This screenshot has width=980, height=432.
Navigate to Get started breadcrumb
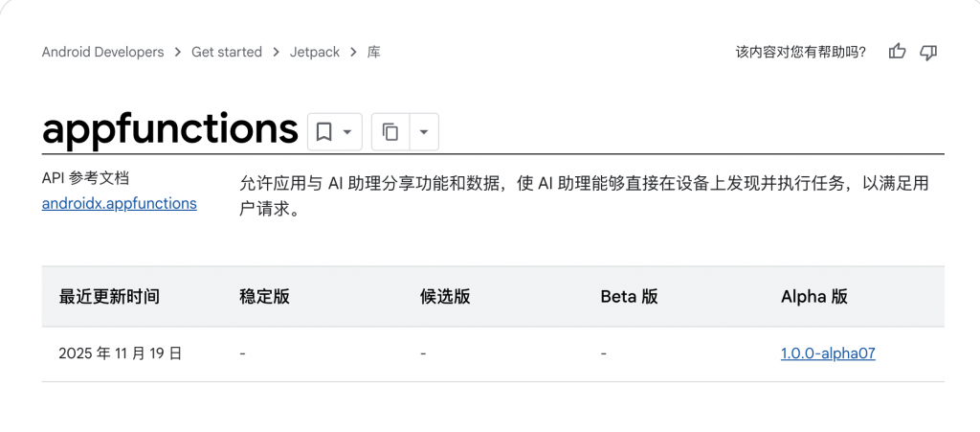tap(226, 52)
